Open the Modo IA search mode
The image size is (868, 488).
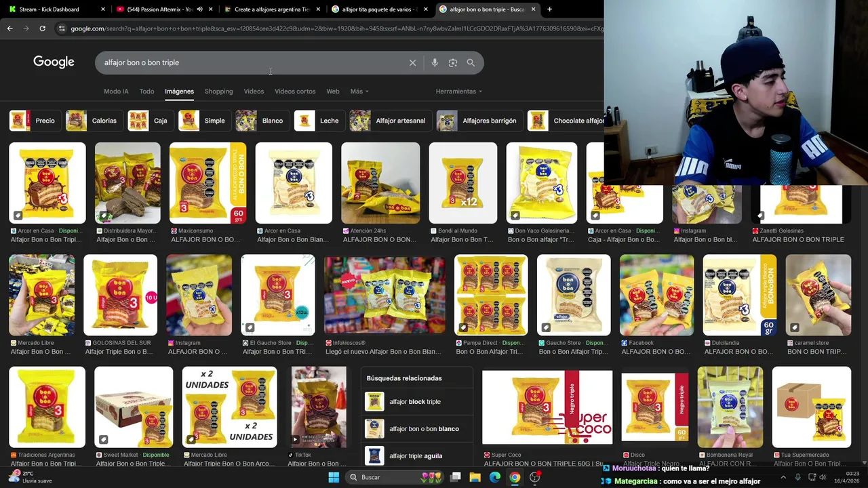click(x=116, y=91)
